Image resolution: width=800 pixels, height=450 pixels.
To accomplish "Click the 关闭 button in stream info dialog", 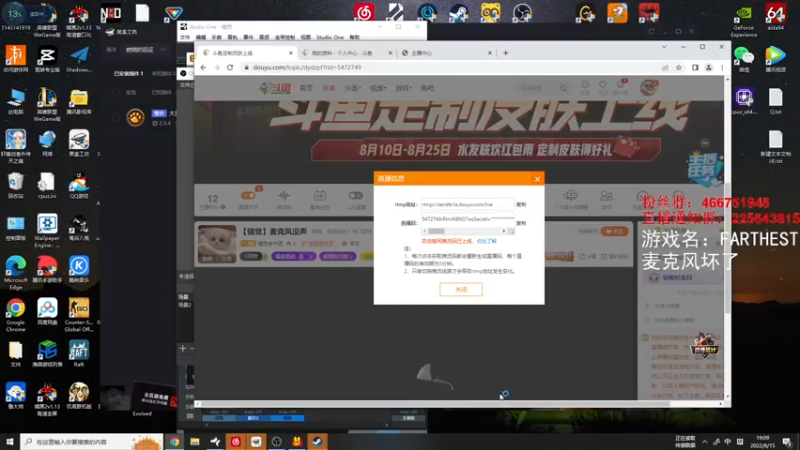I will 461,289.
